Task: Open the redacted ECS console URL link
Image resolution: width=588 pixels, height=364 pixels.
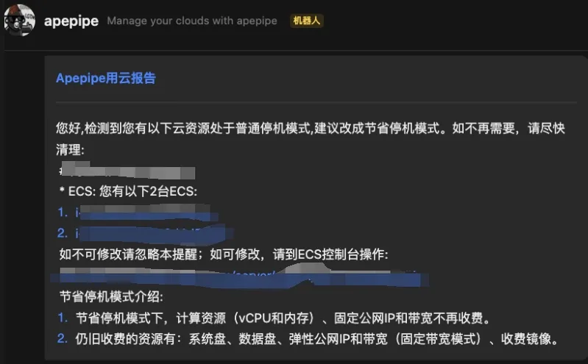Action: click(x=240, y=276)
